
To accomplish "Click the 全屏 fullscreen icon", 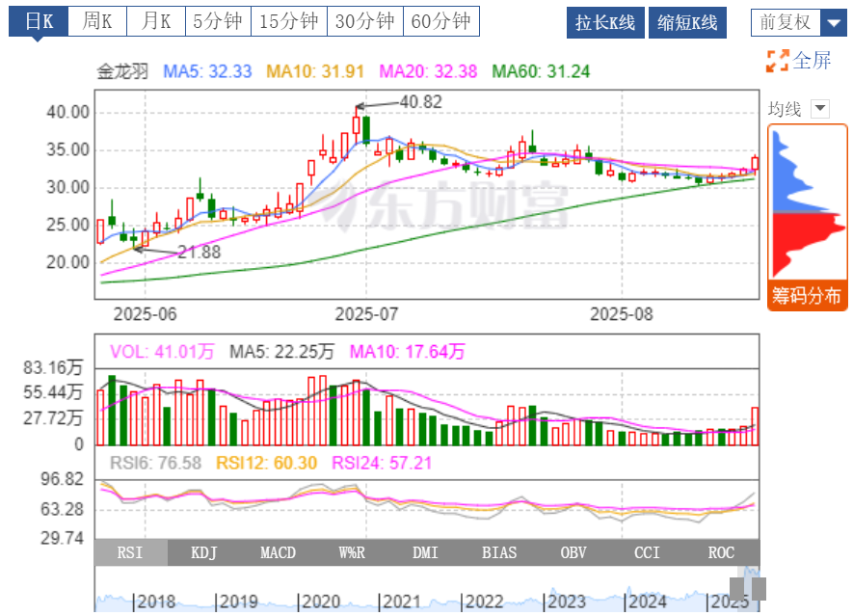I will pyautogui.click(x=778, y=61).
